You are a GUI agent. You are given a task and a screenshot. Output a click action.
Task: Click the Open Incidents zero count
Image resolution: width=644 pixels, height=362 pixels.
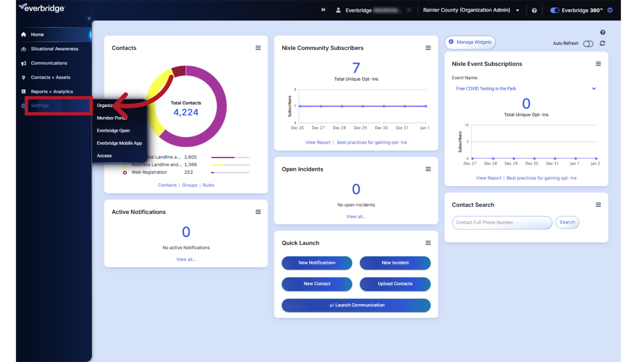tap(356, 189)
